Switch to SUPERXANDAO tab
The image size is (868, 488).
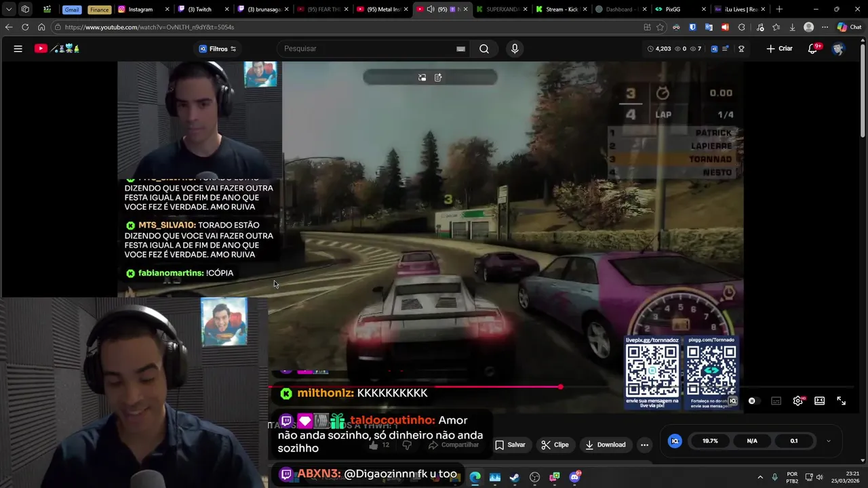tap(500, 9)
